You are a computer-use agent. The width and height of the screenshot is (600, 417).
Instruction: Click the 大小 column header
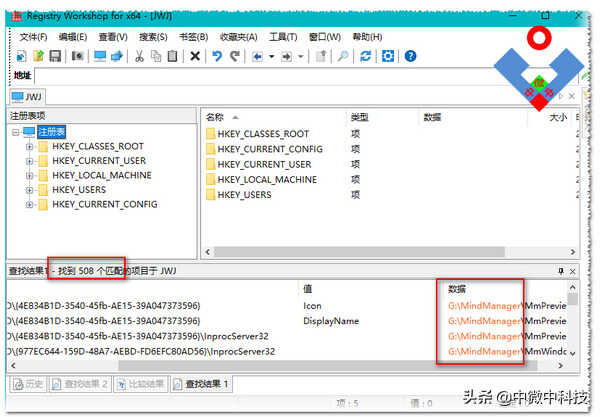pos(551,117)
